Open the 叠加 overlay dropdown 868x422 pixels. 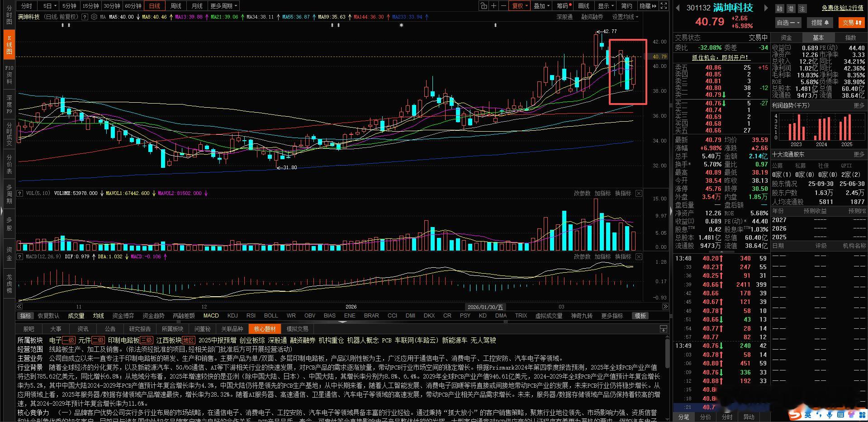[541, 6]
